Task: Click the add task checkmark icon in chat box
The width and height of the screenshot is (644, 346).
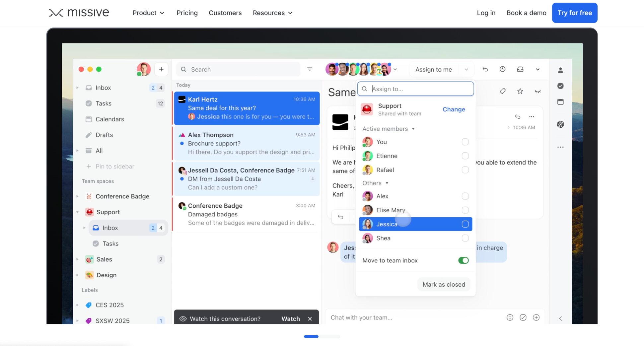Action: click(x=523, y=317)
